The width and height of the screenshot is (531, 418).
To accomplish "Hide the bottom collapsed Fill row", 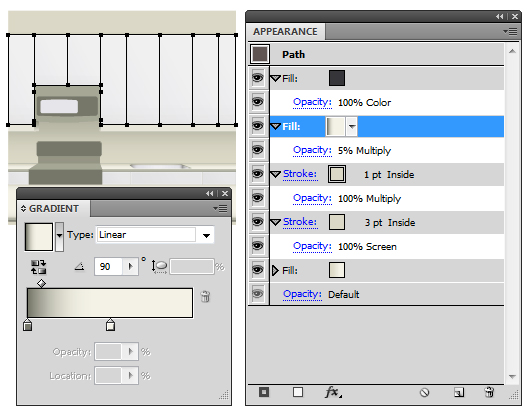I will coord(258,270).
